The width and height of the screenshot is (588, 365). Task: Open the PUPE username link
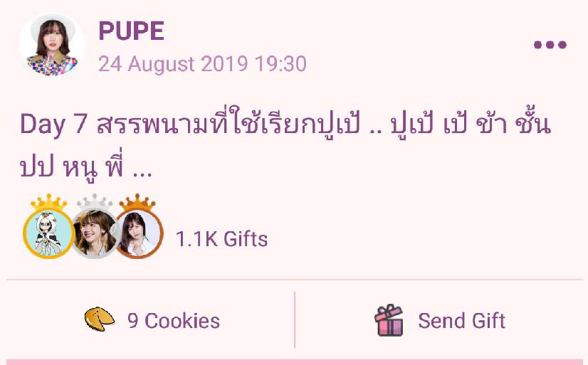[x=131, y=31]
